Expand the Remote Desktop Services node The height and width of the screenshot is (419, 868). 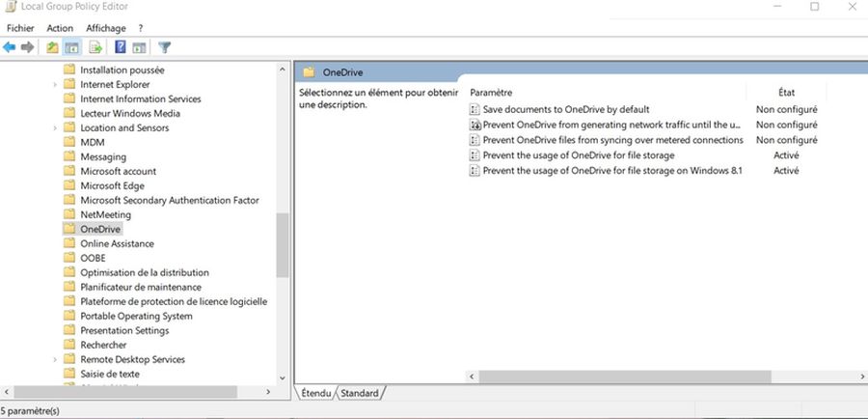click(x=55, y=359)
